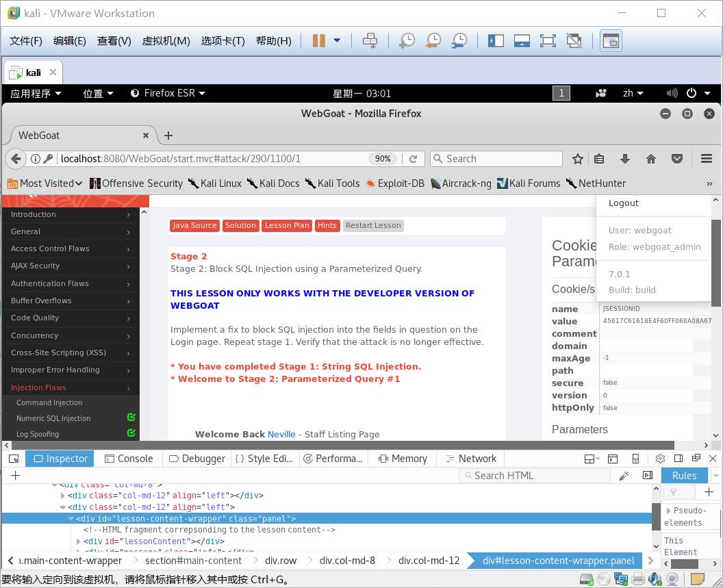Open Firefox downloads arrow icon
723x588 pixels.
click(625, 159)
